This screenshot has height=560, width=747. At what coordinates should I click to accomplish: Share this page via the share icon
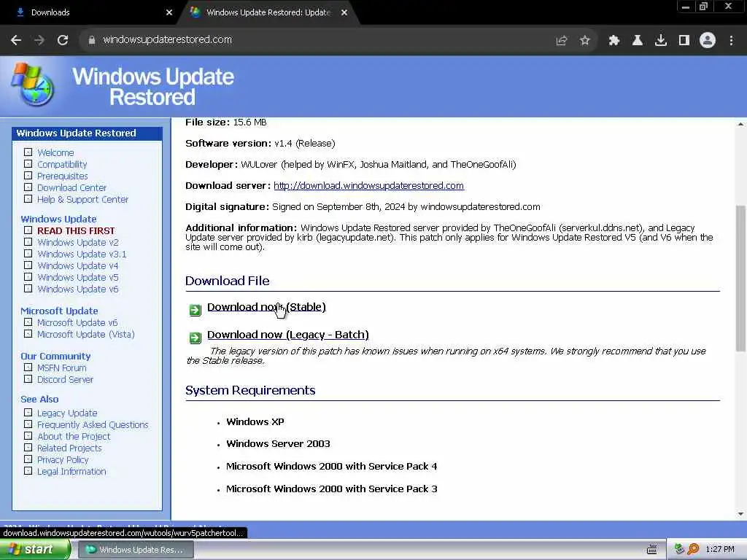click(562, 41)
